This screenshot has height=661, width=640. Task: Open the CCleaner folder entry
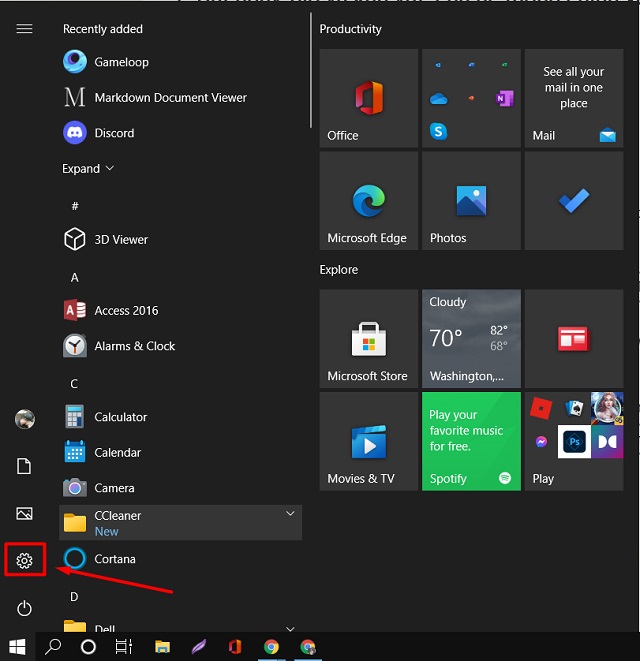180,523
